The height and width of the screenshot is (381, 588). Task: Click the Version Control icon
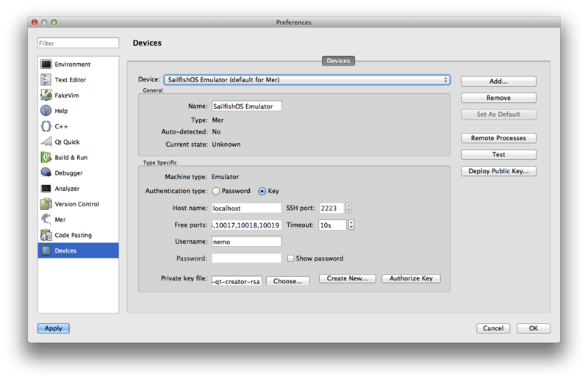(46, 204)
